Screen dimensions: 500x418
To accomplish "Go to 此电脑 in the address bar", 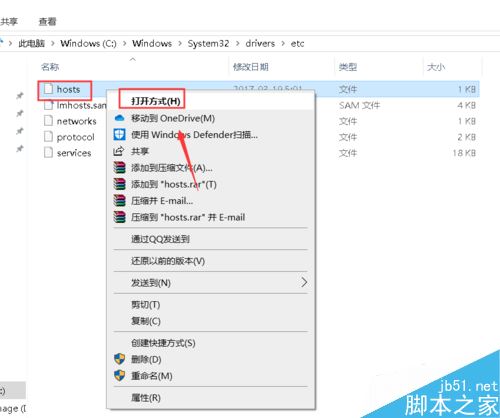I will point(31,43).
